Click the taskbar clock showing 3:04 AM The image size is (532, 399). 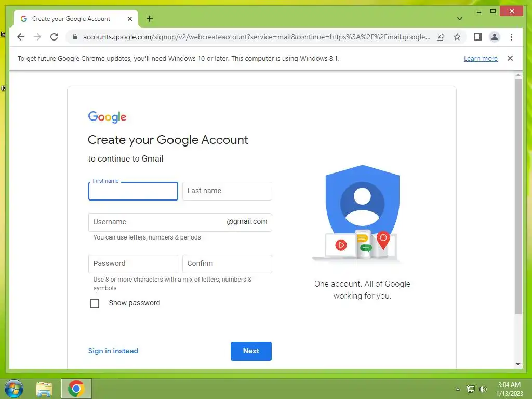coord(509,389)
